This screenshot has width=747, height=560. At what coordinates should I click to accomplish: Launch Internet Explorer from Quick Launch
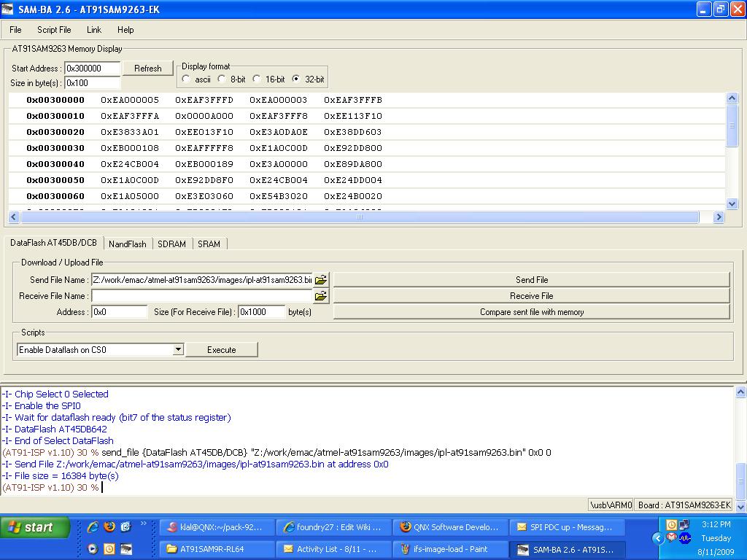point(93,526)
